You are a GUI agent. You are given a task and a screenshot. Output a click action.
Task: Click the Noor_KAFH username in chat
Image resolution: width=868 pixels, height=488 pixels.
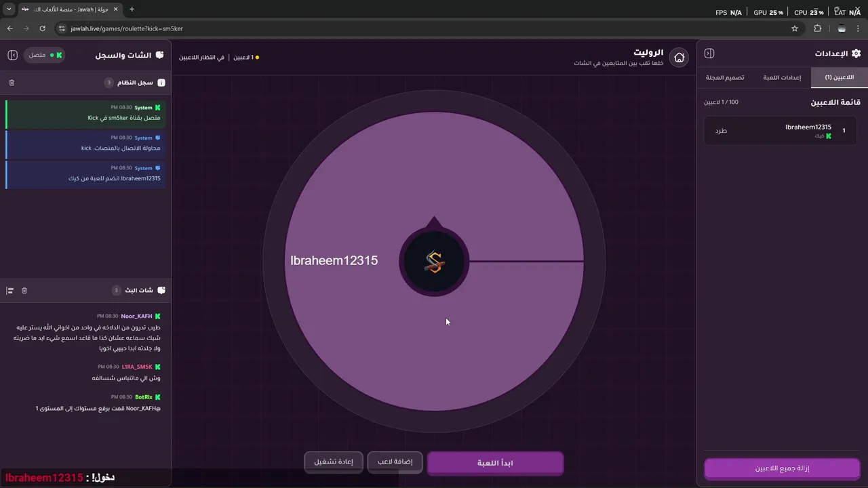136,317
